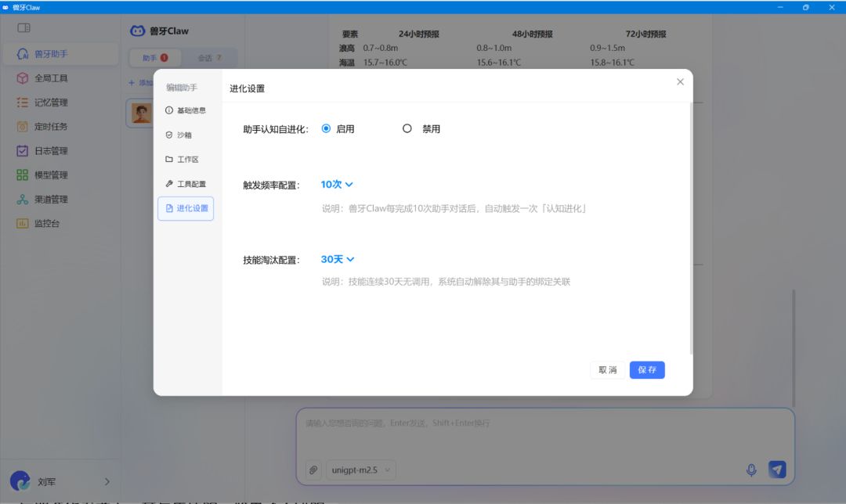Open 沙箱 section in the dialog
Viewport: 846px width, 504px height.
(186, 135)
